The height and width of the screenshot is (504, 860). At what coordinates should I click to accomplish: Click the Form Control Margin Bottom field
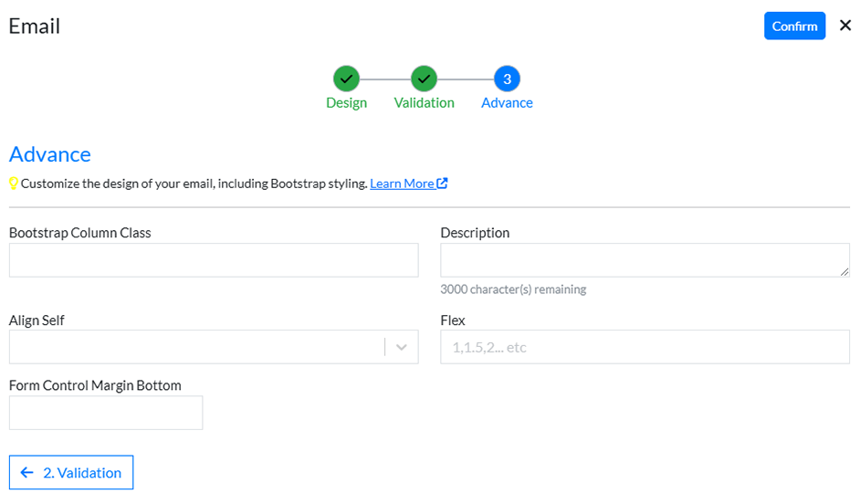pyautogui.click(x=106, y=413)
